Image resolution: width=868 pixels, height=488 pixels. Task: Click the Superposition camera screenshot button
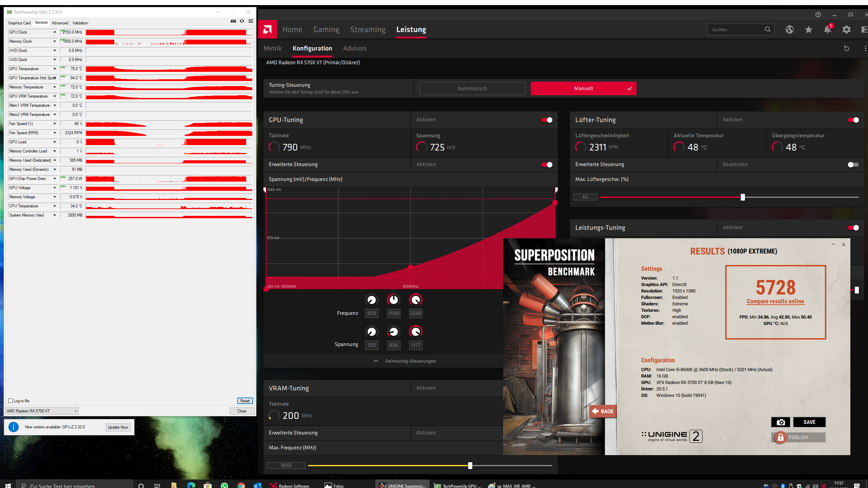[781, 422]
